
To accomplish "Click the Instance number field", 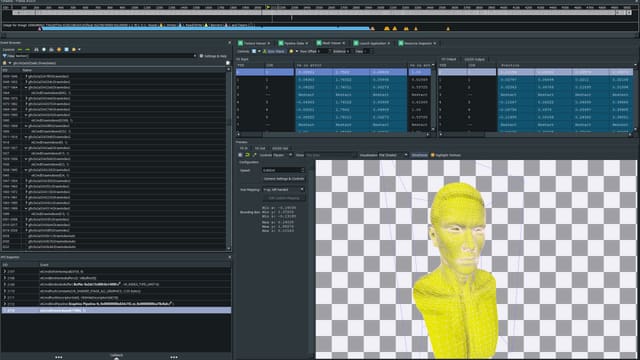I will 348,51.
